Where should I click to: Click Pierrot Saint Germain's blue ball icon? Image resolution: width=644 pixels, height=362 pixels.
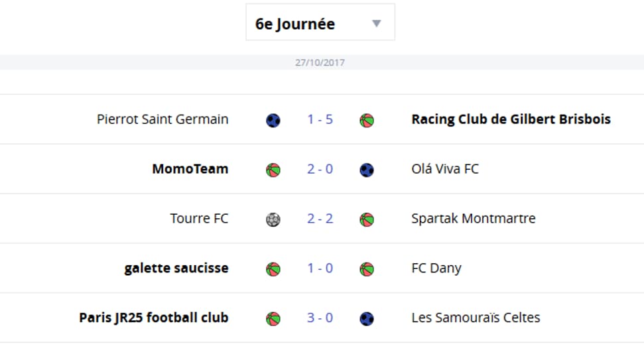[x=273, y=120]
